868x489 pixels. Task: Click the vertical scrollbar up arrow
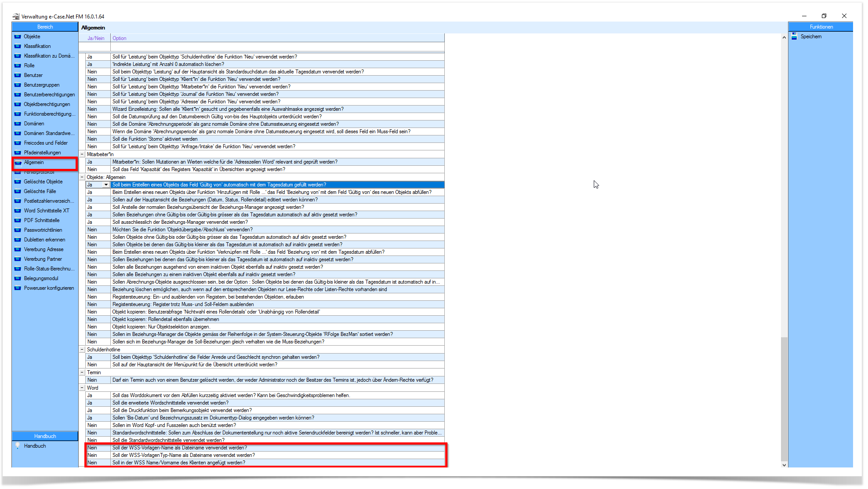784,37
